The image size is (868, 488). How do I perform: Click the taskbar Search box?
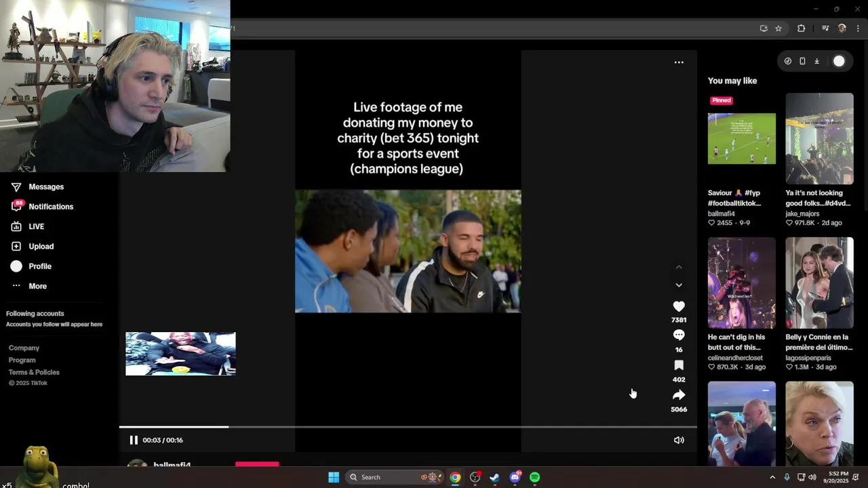pyautogui.click(x=395, y=477)
